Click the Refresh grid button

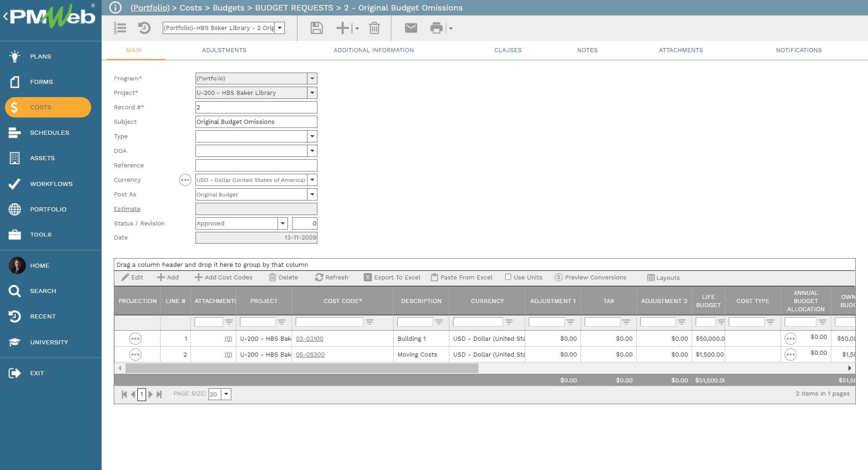[332, 277]
